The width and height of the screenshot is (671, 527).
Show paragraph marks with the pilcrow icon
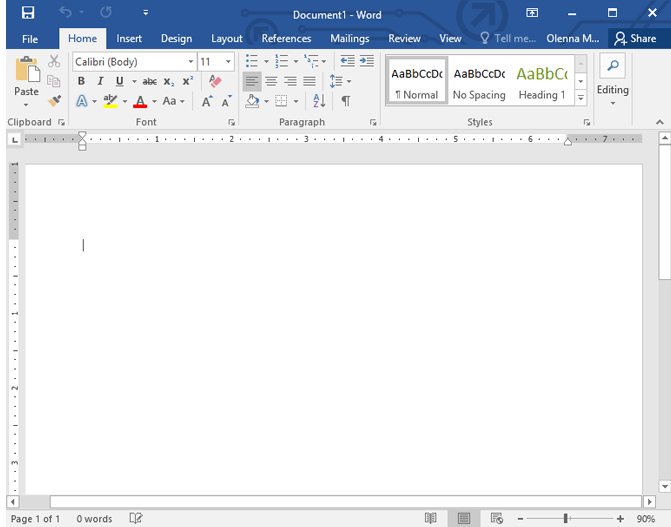pos(345,101)
